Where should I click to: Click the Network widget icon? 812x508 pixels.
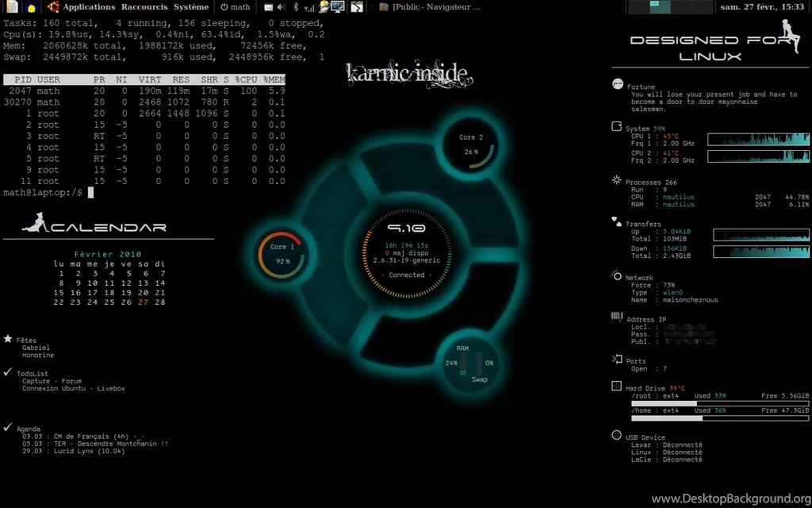pyautogui.click(x=617, y=275)
